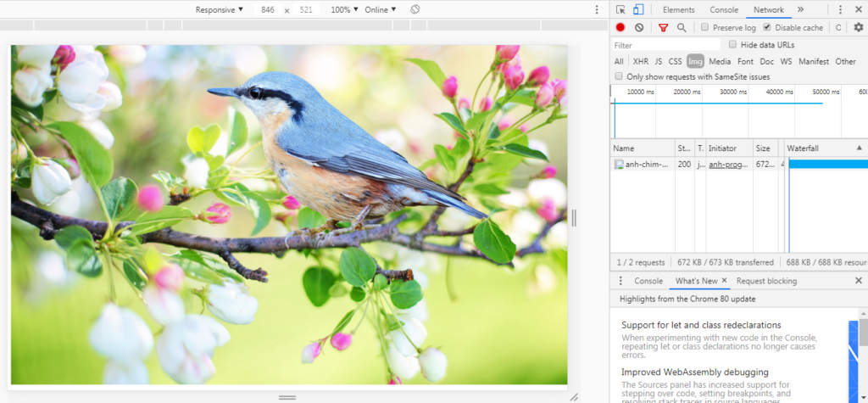Click the rotate screen icon
Viewport: 868px width, 403px height.
click(x=415, y=9)
